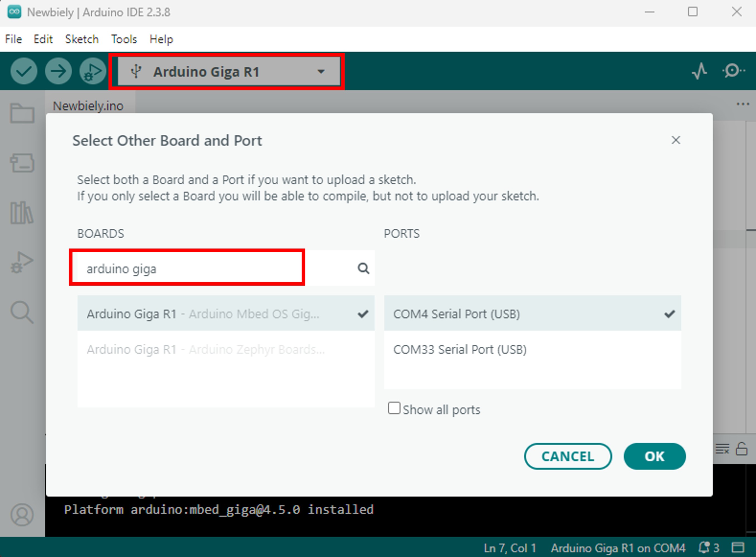Open the Boards Manager sidebar icon

tap(21, 163)
